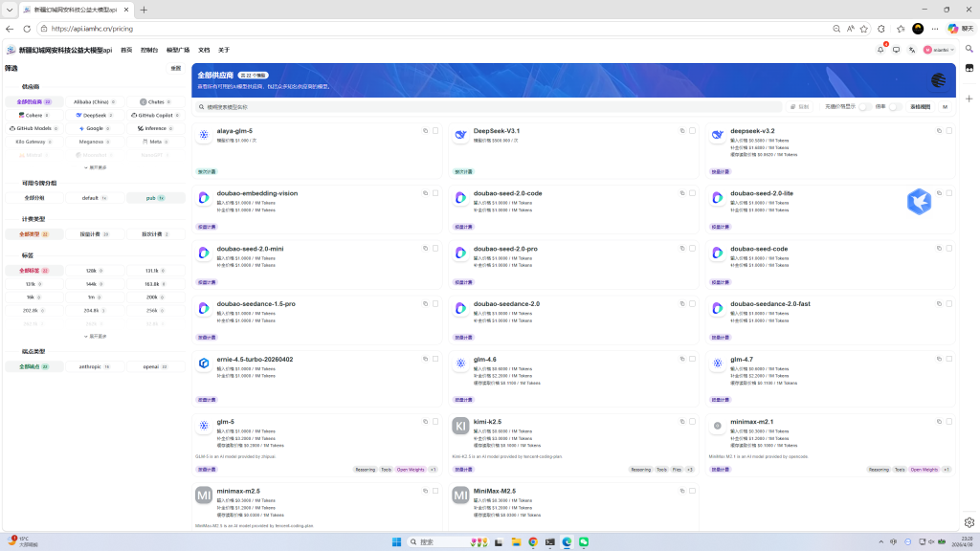Copy the DeepSeek-V3.1 model name
The width and height of the screenshot is (980, 551).
tap(682, 131)
